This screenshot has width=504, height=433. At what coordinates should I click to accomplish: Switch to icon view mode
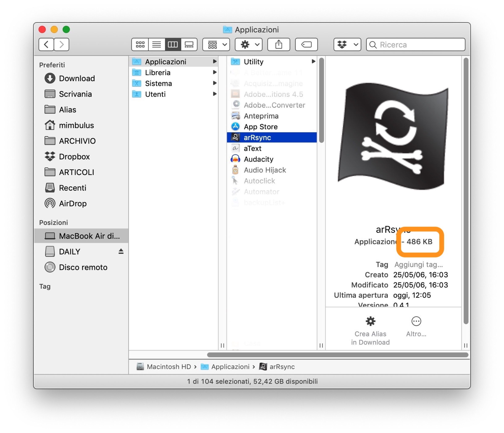click(x=140, y=44)
